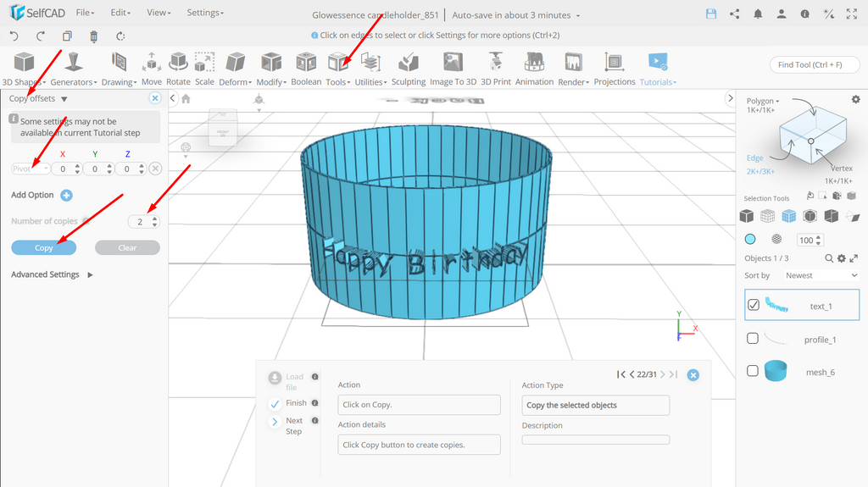Image resolution: width=868 pixels, height=487 pixels.
Task: Open the user account icon
Action: (x=781, y=14)
